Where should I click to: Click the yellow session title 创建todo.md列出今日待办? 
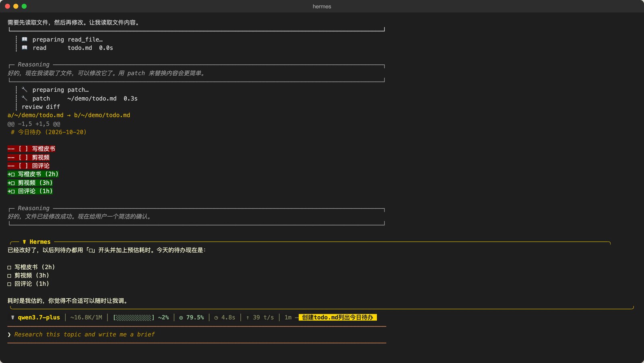338,318
